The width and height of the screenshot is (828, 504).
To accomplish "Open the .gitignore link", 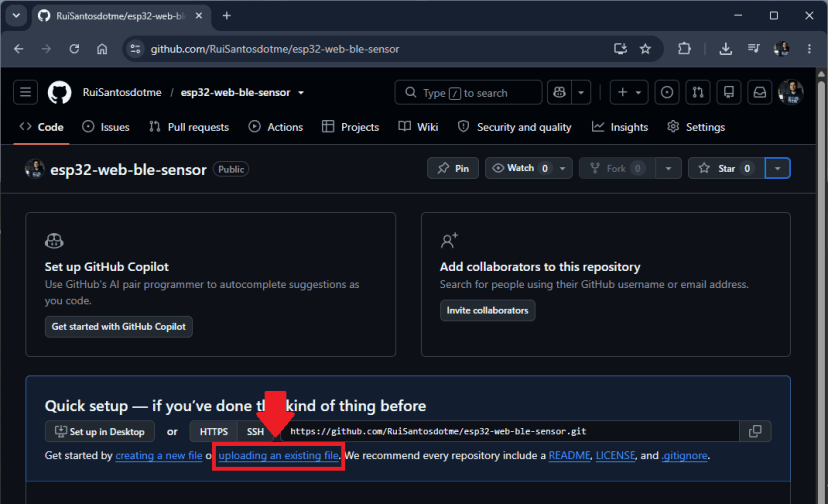I will [684, 455].
